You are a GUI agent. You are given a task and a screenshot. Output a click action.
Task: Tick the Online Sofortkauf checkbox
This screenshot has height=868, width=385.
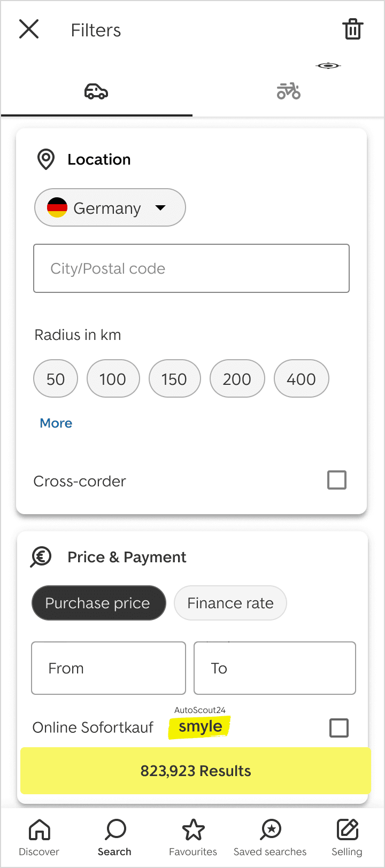[339, 728]
